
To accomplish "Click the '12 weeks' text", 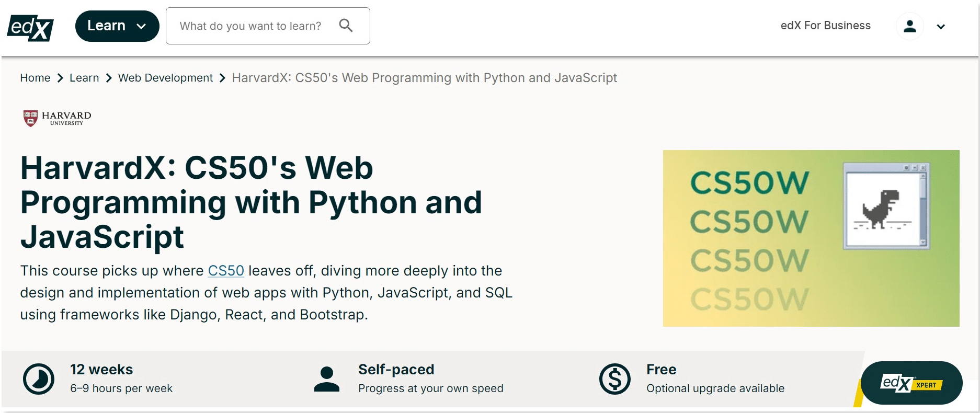I will (x=101, y=370).
